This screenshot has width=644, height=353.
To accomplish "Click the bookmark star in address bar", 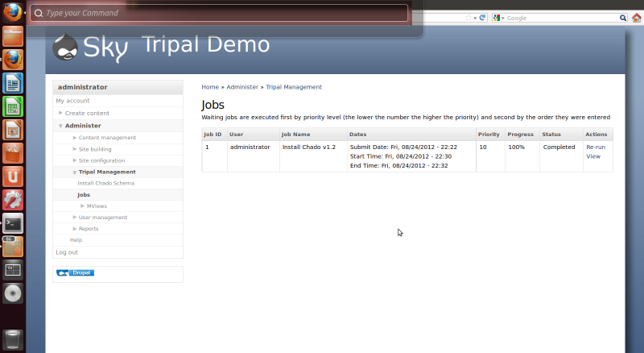I will point(469,18).
